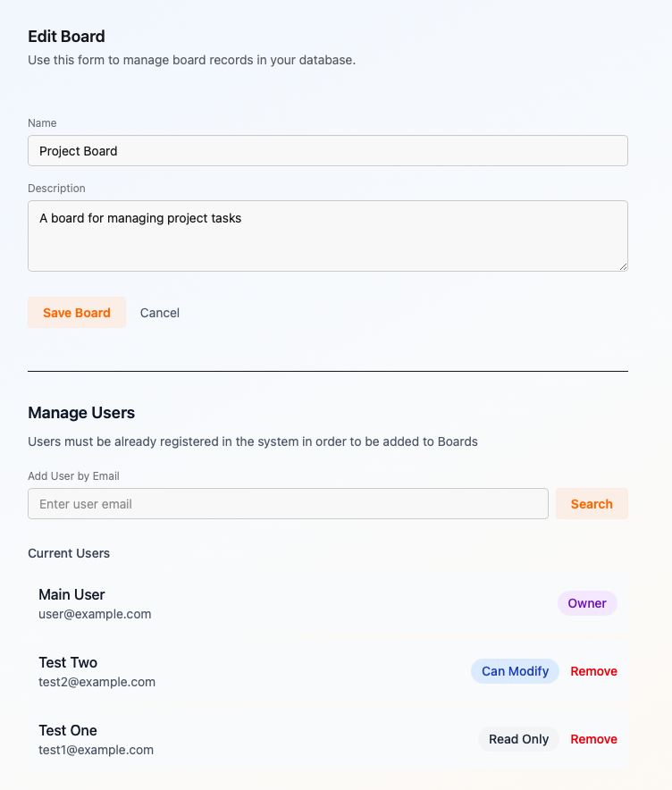This screenshot has width=672, height=790.
Task: Click the Test One user name
Action: click(68, 730)
